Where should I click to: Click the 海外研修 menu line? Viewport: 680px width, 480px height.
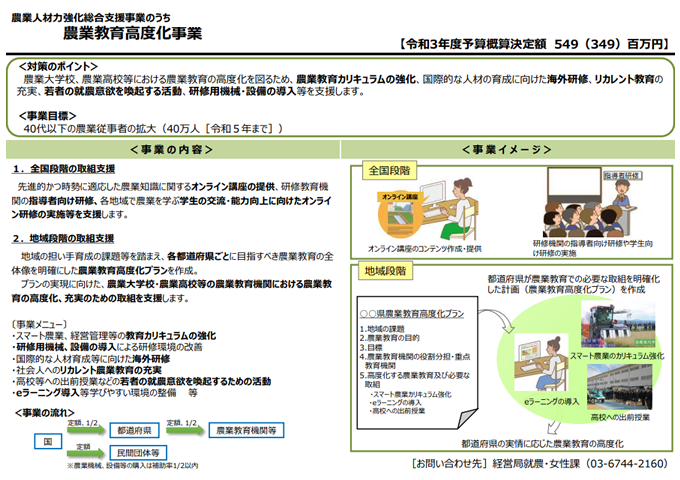(x=91, y=359)
